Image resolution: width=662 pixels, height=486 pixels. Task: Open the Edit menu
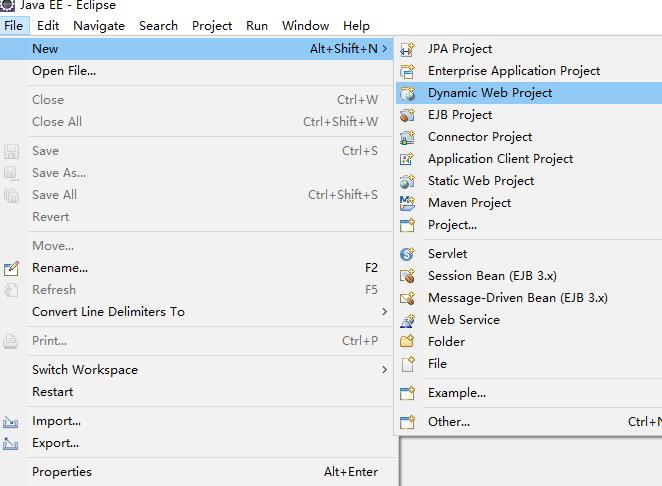pos(48,26)
